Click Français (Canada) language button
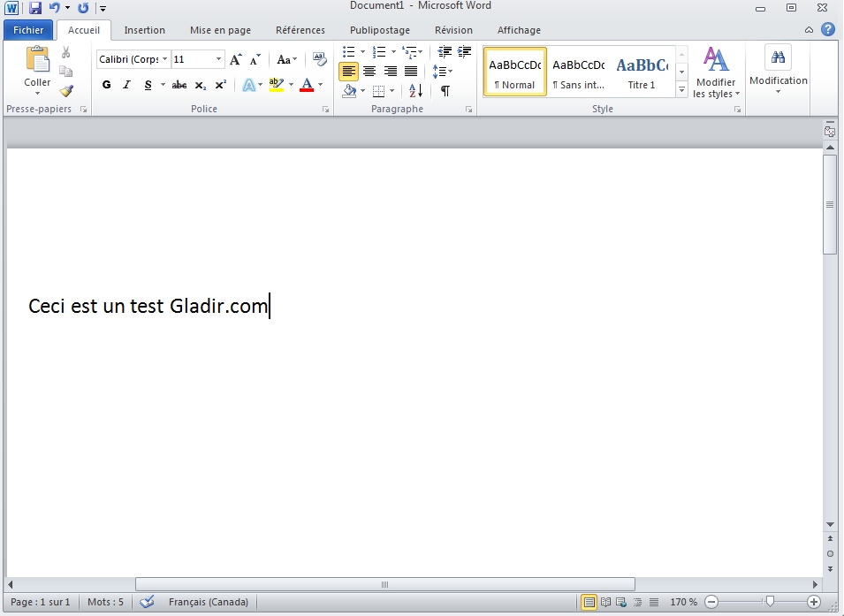844x616 pixels. [209, 602]
